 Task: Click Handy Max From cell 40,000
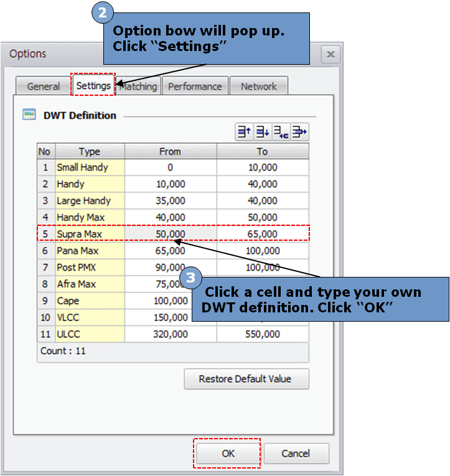coord(171,217)
